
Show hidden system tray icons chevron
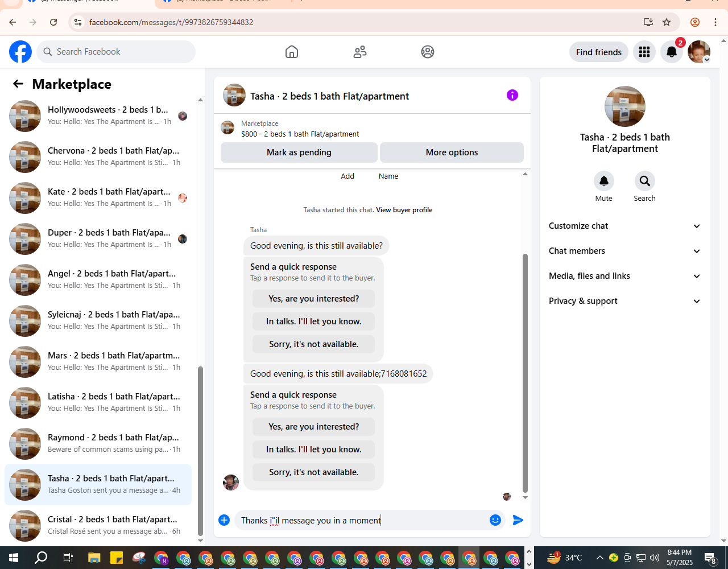(599, 558)
